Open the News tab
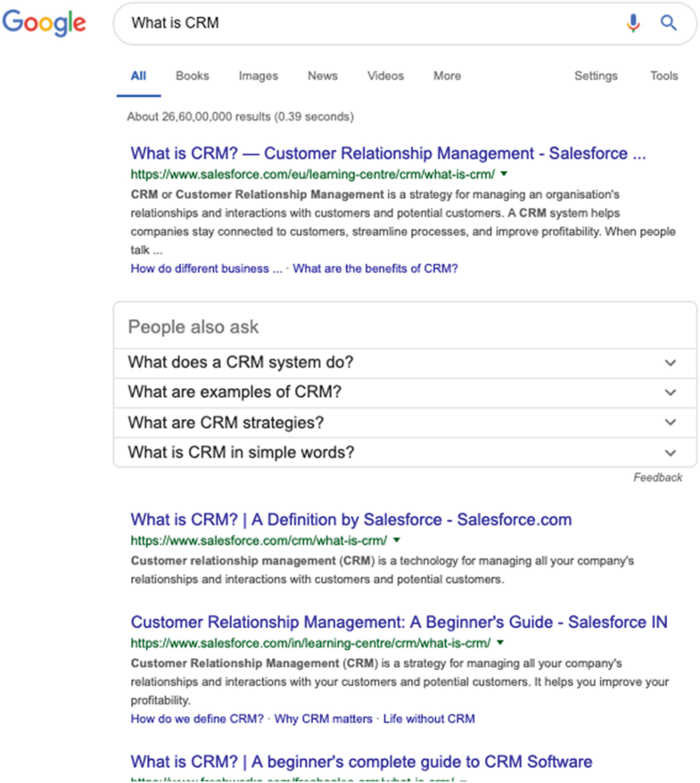 323,76
